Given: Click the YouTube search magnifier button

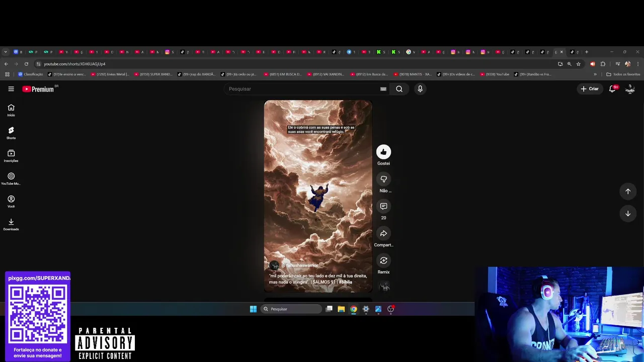Looking at the screenshot, I should point(399,89).
